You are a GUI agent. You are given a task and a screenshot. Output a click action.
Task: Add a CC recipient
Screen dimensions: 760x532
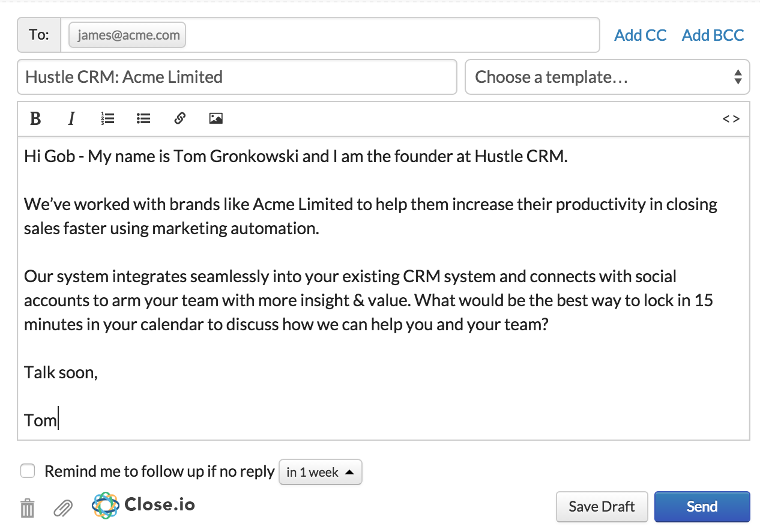pyautogui.click(x=641, y=35)
